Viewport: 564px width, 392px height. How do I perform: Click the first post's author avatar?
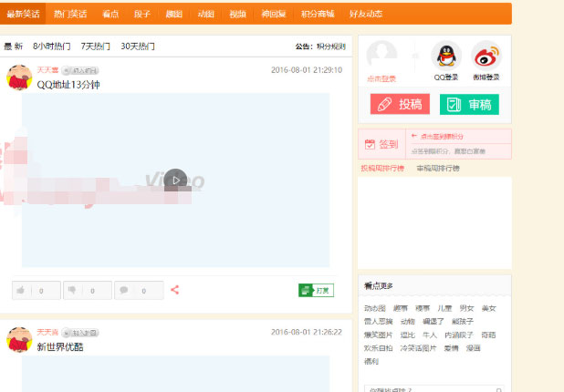coord(19,77)
